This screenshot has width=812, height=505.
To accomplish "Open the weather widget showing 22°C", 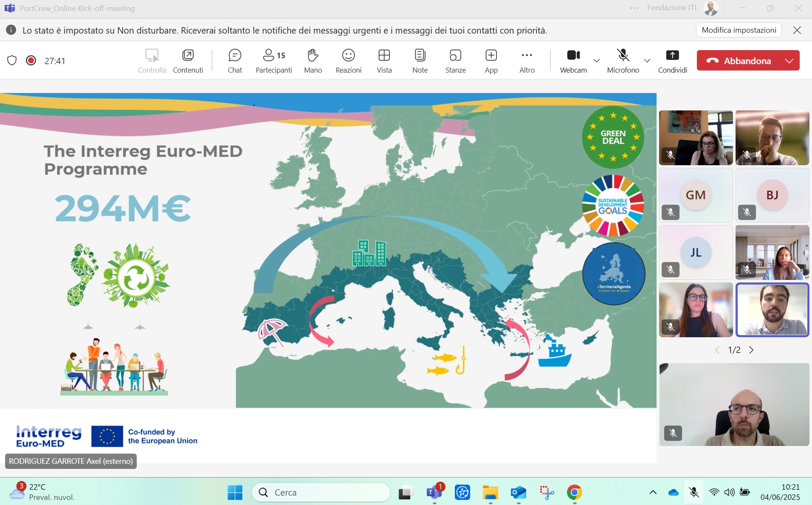I will pos(42,492).
